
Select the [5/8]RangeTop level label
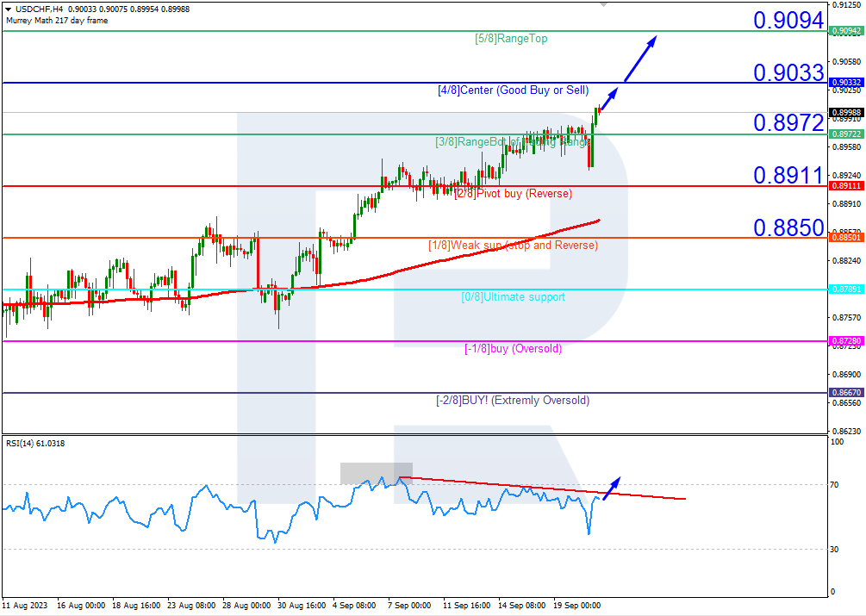click(x=511, y=38)
